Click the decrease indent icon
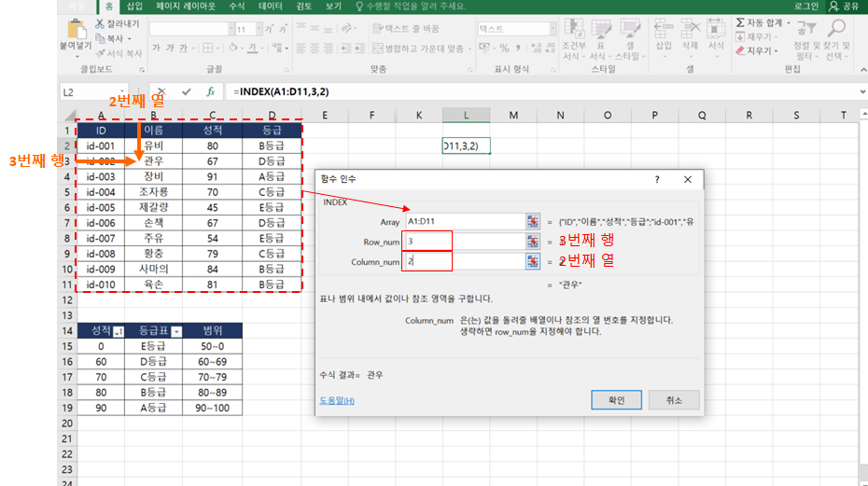The width and height of the screenshot is (868, 486). click(x=346, y=49)
